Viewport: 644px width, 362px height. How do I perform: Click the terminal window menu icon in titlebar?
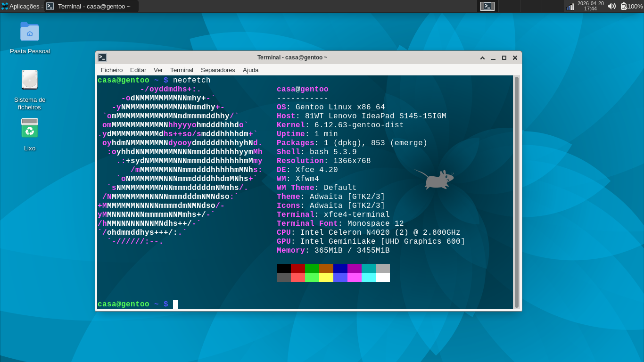pyautogui.click(x=102, y=58)
